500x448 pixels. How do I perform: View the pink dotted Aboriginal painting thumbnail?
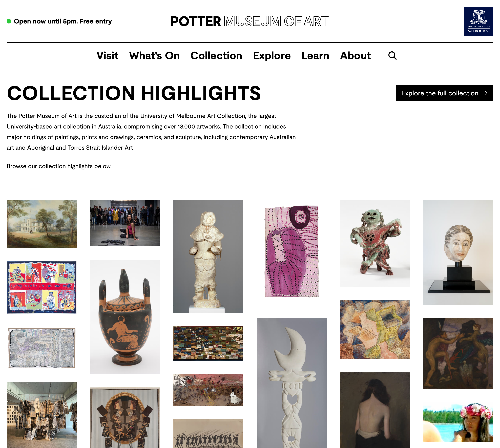292,251
